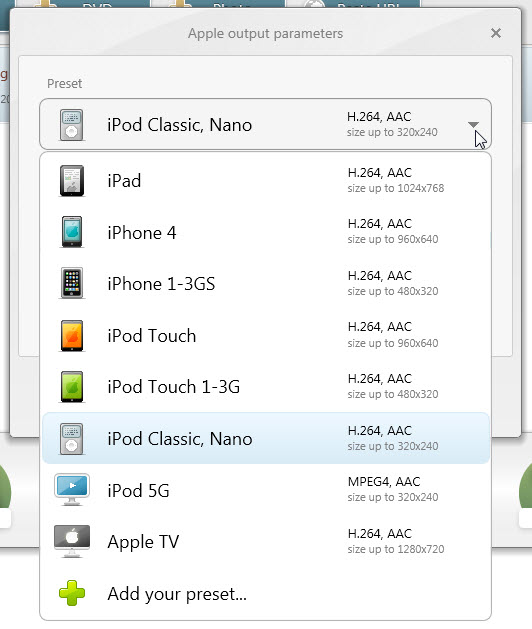532x629 pixels.
Task: Click iPod Classic icon in the Preset field
Action: (x=72, y=125)
